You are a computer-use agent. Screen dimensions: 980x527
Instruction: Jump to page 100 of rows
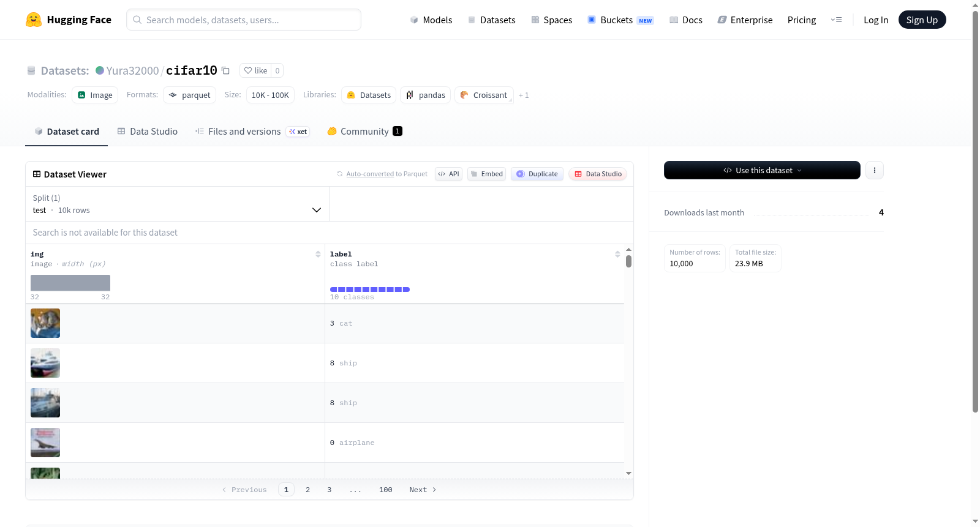pyautogui.click(x=386, y=490)
